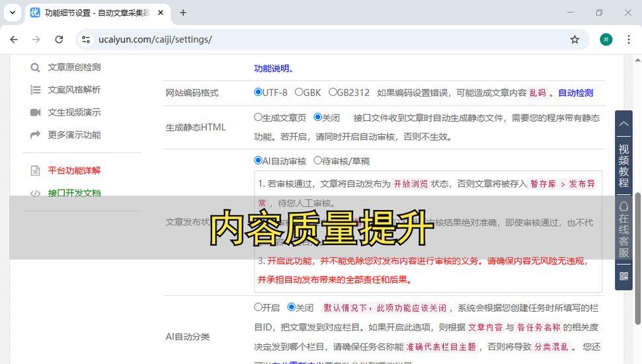642x364 pixels.
Task: Click the 文生视频演示 camera icon
Action: [35, 112]
